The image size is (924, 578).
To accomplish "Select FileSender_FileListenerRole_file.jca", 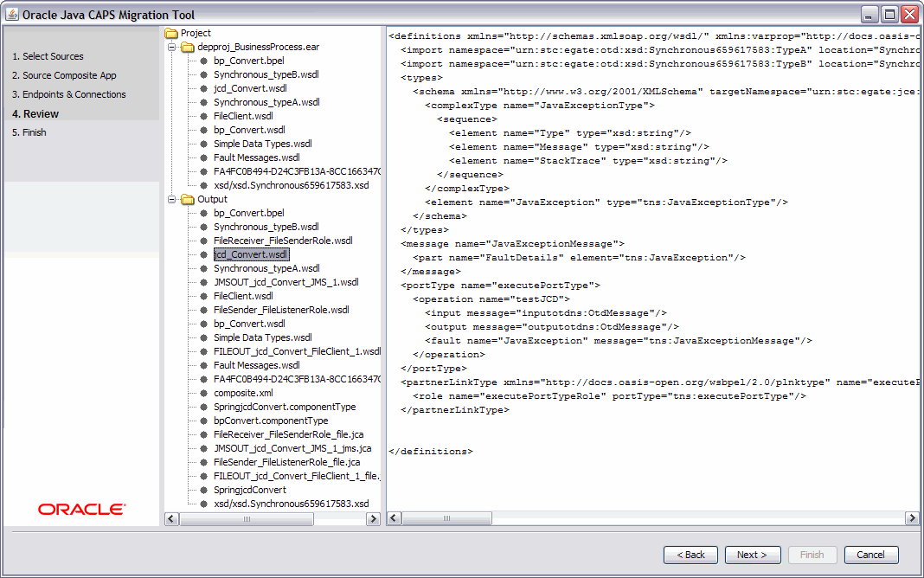I will [x=287, y=463].
